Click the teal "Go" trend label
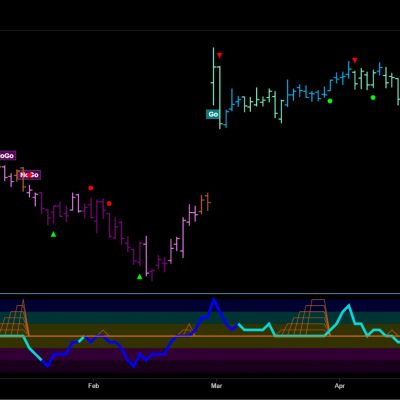Viewport: 400px width, 400px height. (213, 114)
